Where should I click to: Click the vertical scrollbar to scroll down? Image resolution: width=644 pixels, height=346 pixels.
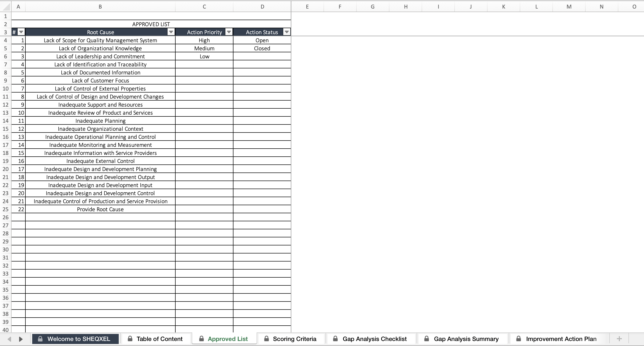click(641, 170)
